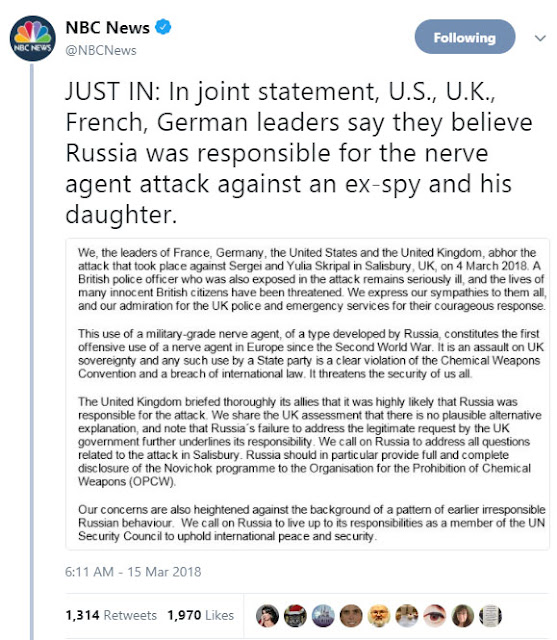Image resolution: width=557 pixels, height=640 pixels.
Task: Open the liker avatar showing a castle
Action: pos(323,616)
